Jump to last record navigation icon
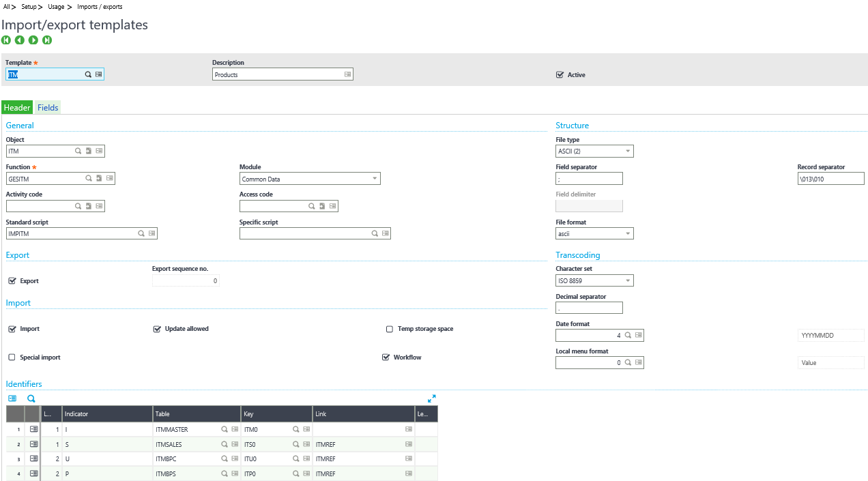The height and width of the screenshot is (481, 868). [x=47, y=40]
